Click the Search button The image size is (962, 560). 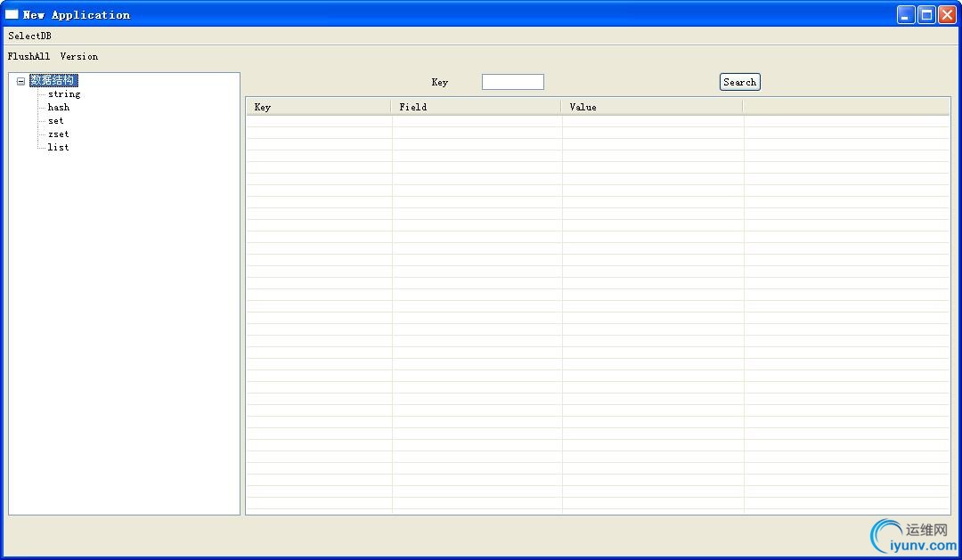(740, 82)
